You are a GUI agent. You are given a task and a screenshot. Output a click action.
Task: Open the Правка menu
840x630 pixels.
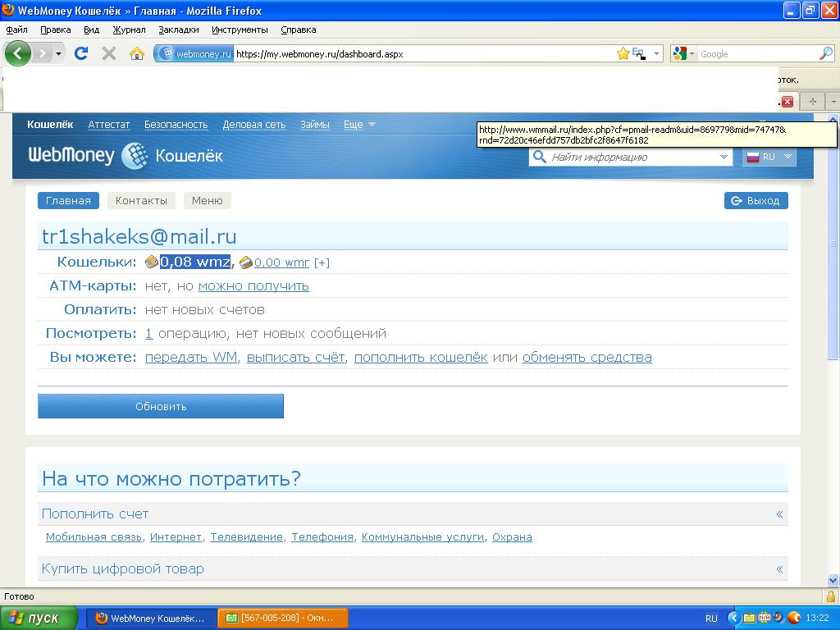tap(56, 30)
